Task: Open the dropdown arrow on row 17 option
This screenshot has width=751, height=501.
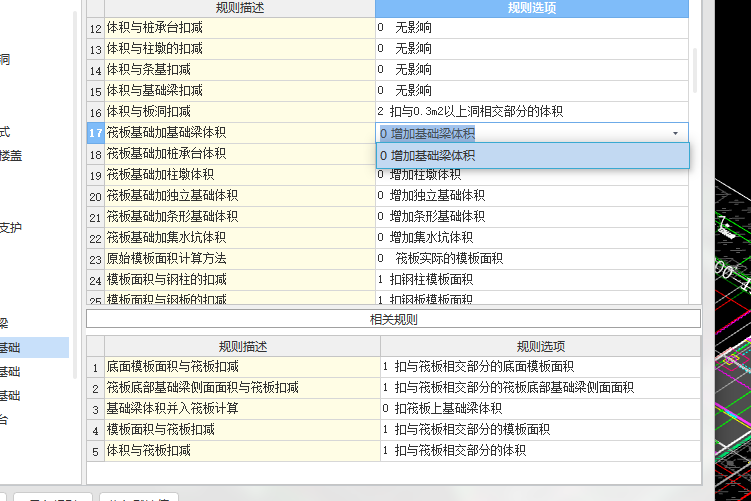Action: pos(675,133)
